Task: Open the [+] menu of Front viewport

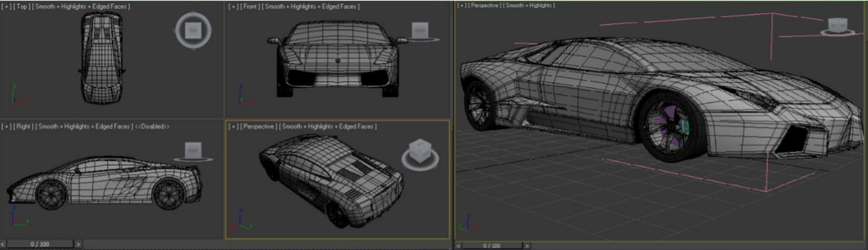Action: (232, 6)
